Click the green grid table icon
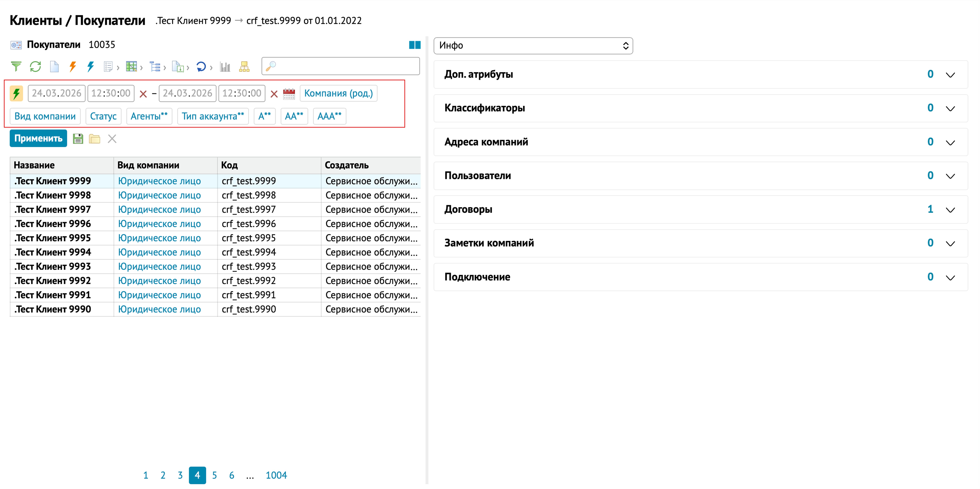980x489 pixels. [131, 67]
